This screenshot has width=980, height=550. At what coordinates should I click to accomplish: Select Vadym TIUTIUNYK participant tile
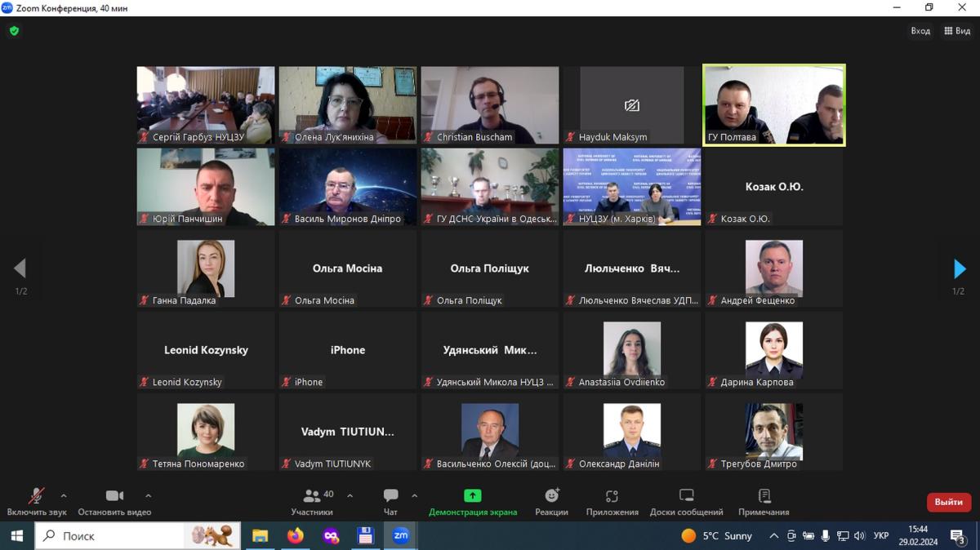coord(348,432)
